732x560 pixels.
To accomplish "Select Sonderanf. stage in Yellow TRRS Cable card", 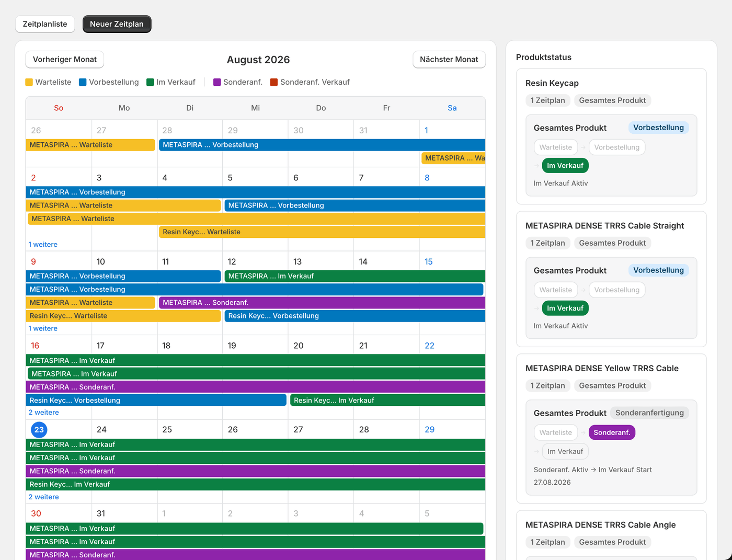I will click(x=612, y=433).
